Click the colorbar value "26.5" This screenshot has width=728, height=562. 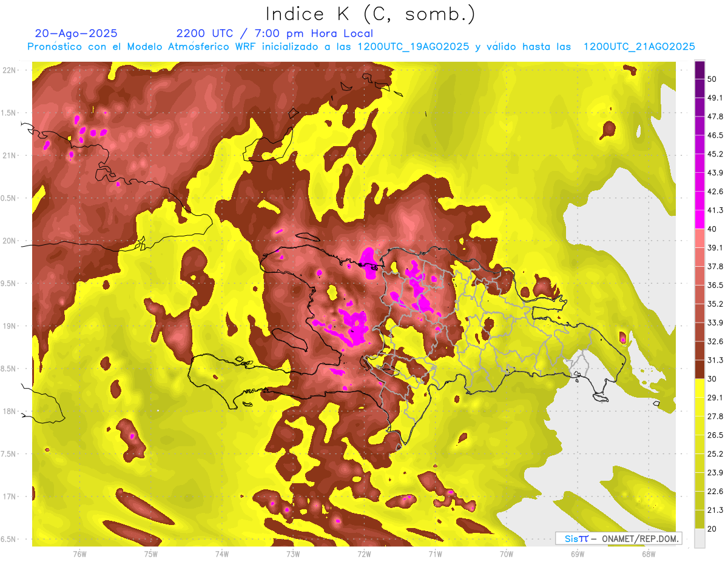(x=715, y=435)
